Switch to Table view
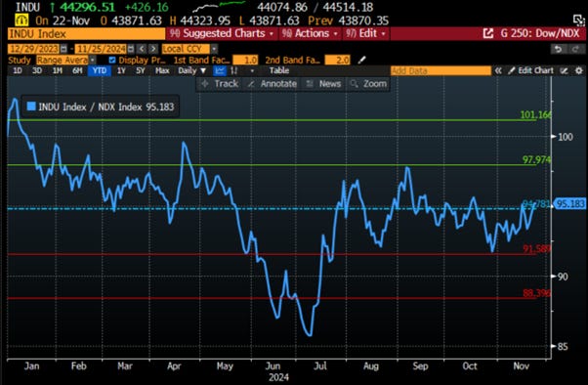Screen dimensions: 588x385 (279, 70)
